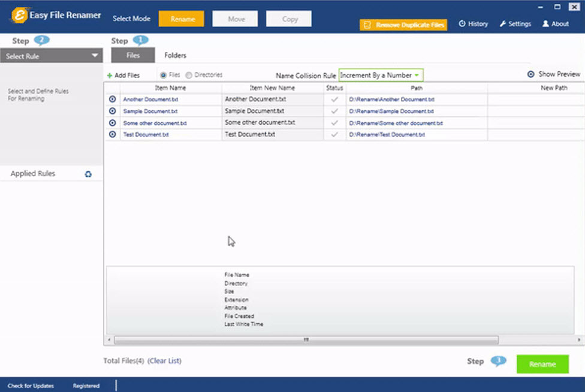The height and width of the screenshot is (392, 585).
Task: Click Check for Updates link
Action: [31, 385]
